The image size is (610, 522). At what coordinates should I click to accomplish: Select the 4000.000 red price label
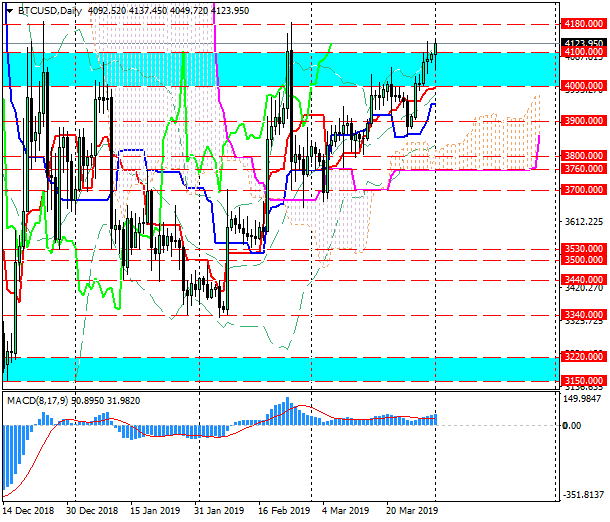coord(581,86)
